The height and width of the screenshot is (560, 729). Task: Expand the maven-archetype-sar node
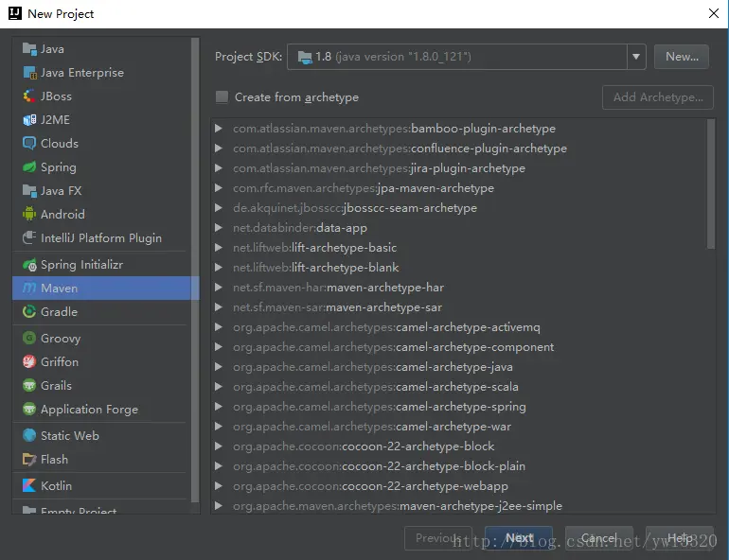click(x=218, y=306)
